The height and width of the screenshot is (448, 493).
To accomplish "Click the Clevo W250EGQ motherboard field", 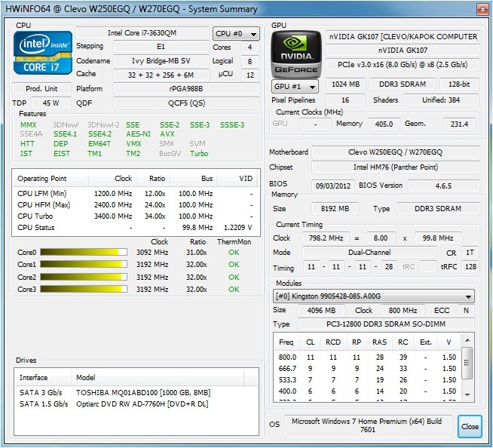I will coord(396,152).
